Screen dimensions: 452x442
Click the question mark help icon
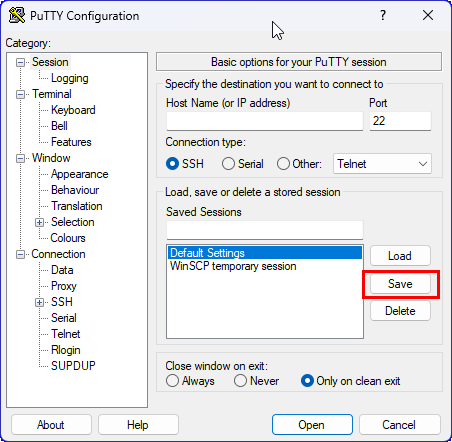point(383,15)
